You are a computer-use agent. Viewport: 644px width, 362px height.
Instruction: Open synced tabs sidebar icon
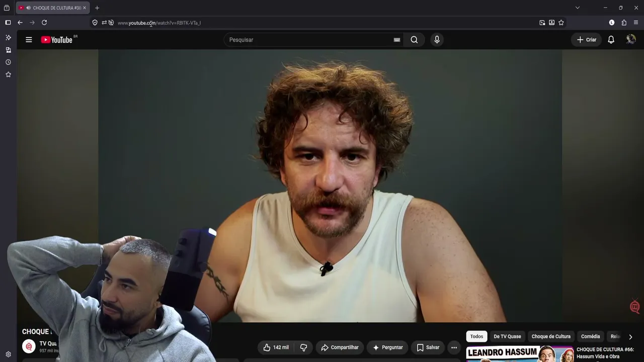(x=8, y=50)
